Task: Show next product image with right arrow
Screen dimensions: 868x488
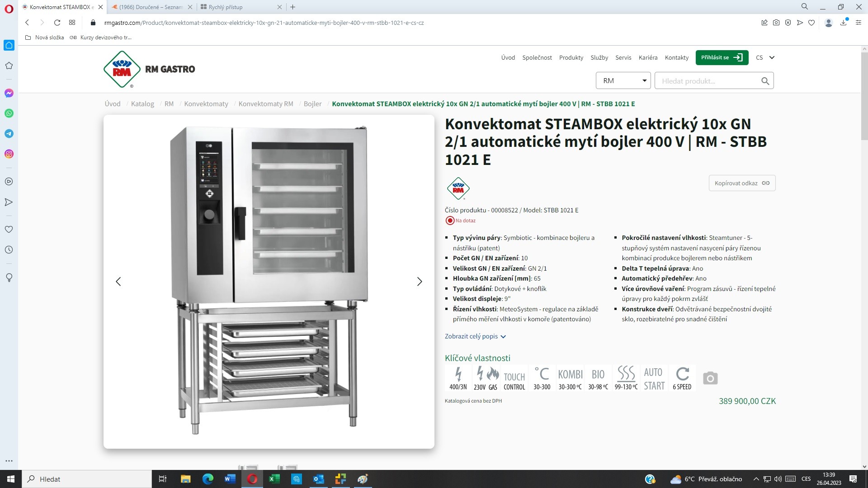Action: (419, 282)
